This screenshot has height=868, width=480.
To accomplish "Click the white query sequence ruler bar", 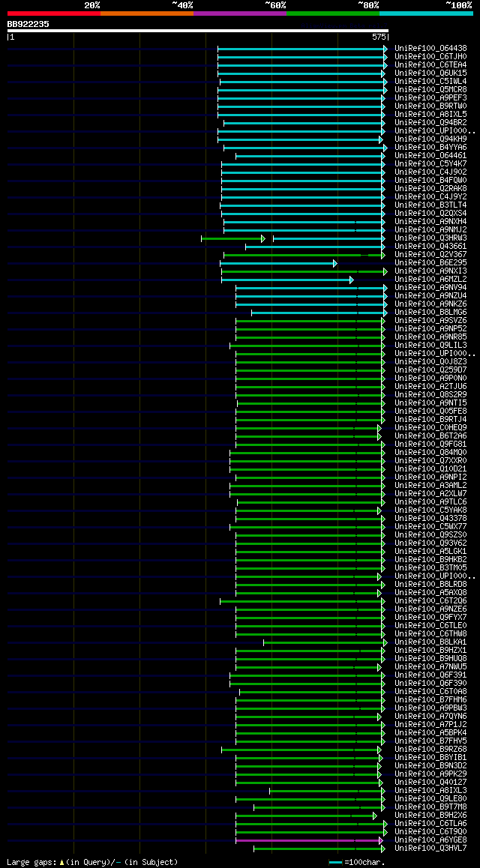I will [x=198, y=31].
